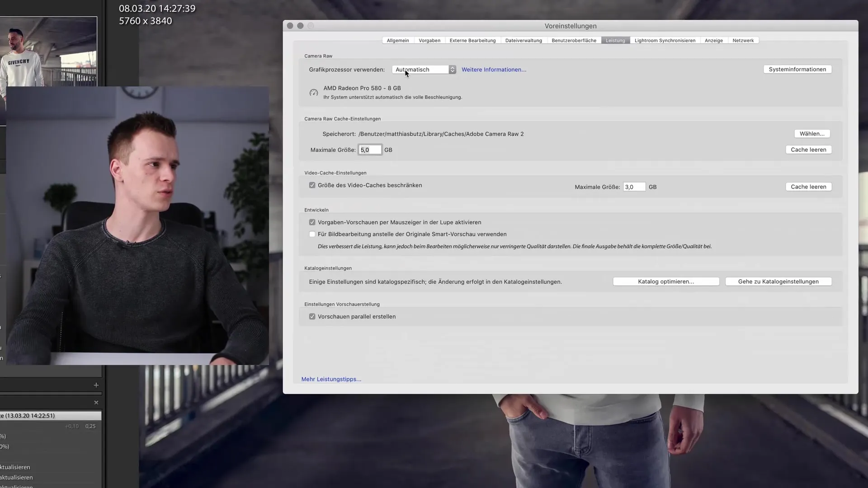This screenshot has width=868, height=488.
Task: Select the Leistung tab
Action: pyautogui.click(x=615, y=40)
